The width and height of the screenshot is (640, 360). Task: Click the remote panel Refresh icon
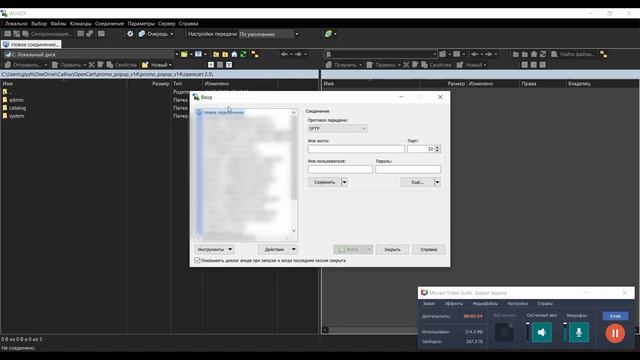point(543,54)
